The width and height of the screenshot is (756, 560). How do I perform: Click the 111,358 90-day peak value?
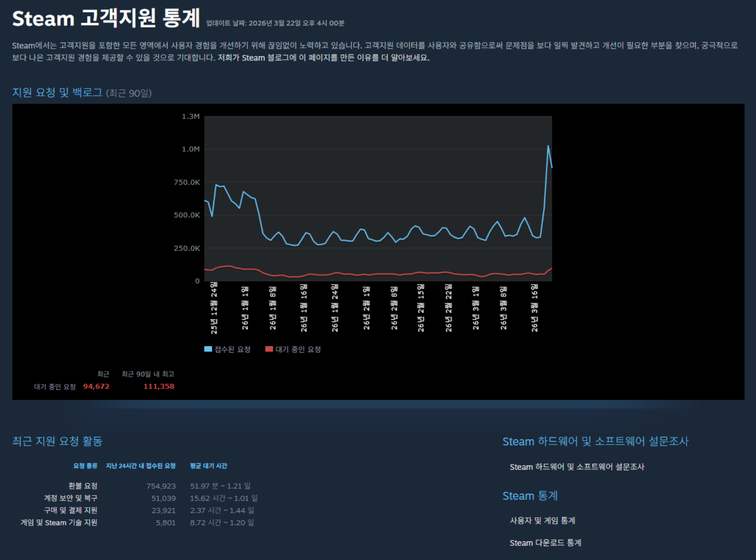pos(159,386)
